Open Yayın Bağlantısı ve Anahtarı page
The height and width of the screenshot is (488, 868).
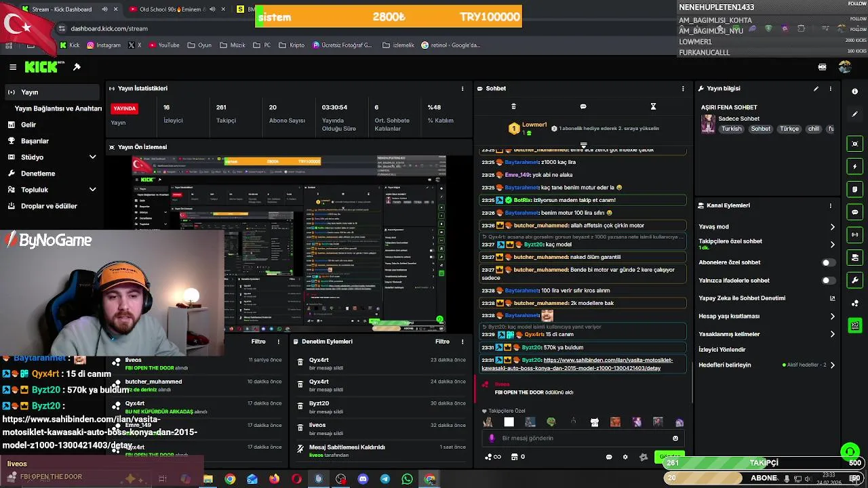click(x=58, y=108)
